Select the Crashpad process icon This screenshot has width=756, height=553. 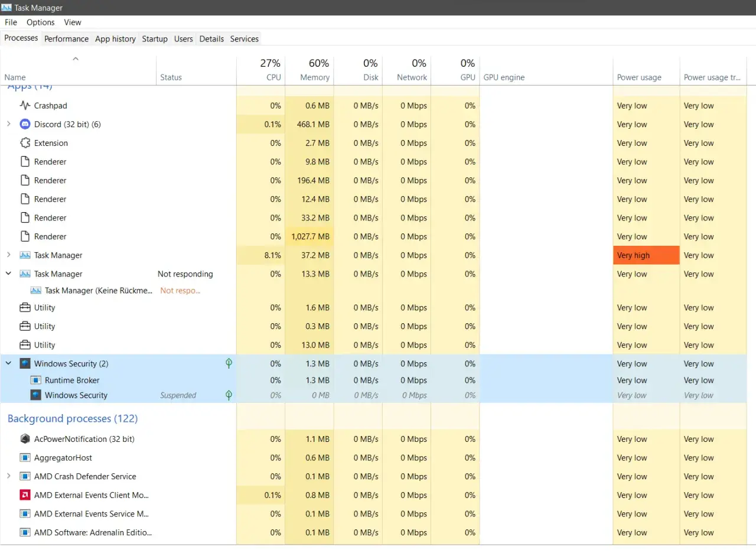coord(25,106)
